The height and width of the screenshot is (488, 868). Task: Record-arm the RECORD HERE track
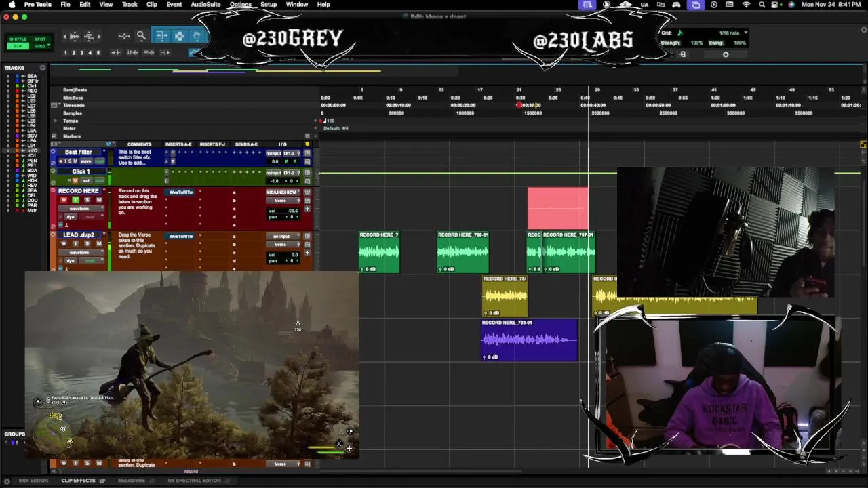(x=64, y=200)
